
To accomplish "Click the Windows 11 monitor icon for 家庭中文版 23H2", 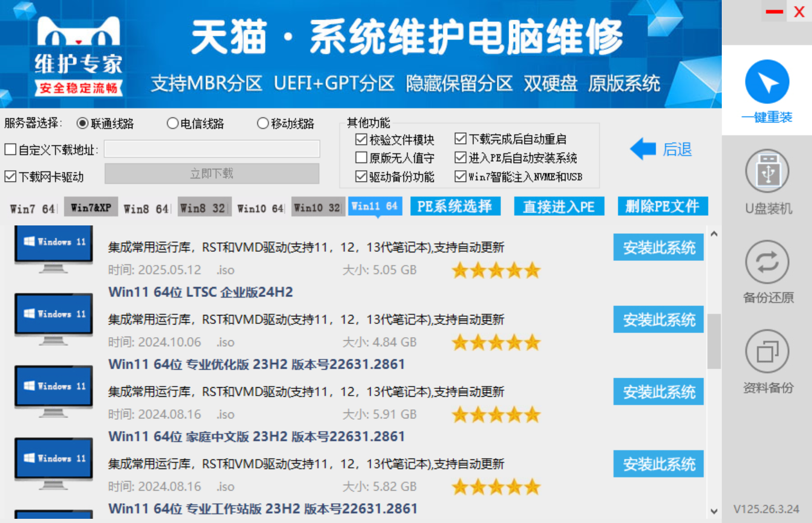I will [x=54, y=463].
